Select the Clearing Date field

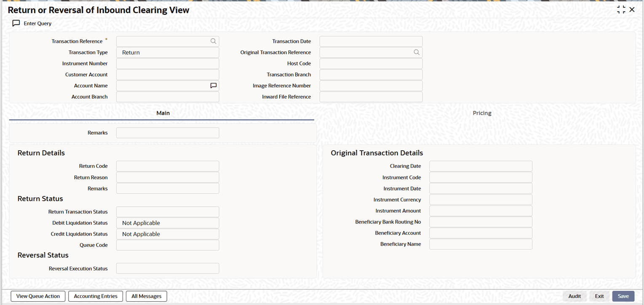coord(481,166)
